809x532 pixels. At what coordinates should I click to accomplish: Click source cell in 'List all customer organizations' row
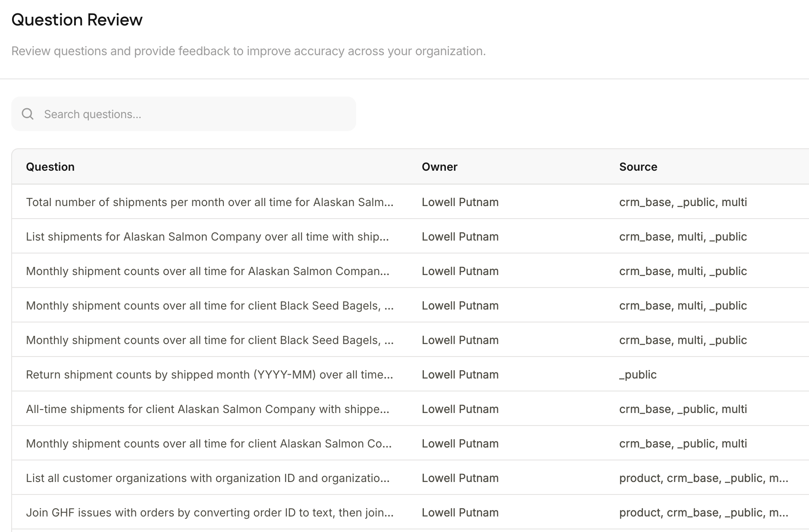(x=704, y=478)
